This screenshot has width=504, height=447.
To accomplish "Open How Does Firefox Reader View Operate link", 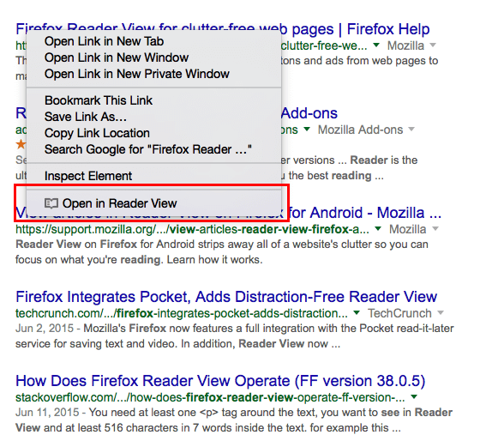I will 220,381.
